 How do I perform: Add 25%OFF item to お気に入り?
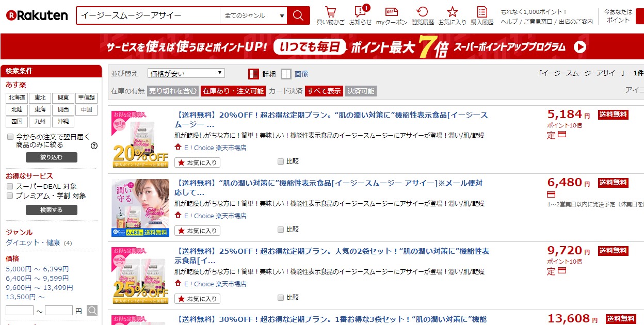tap(198, 299)
